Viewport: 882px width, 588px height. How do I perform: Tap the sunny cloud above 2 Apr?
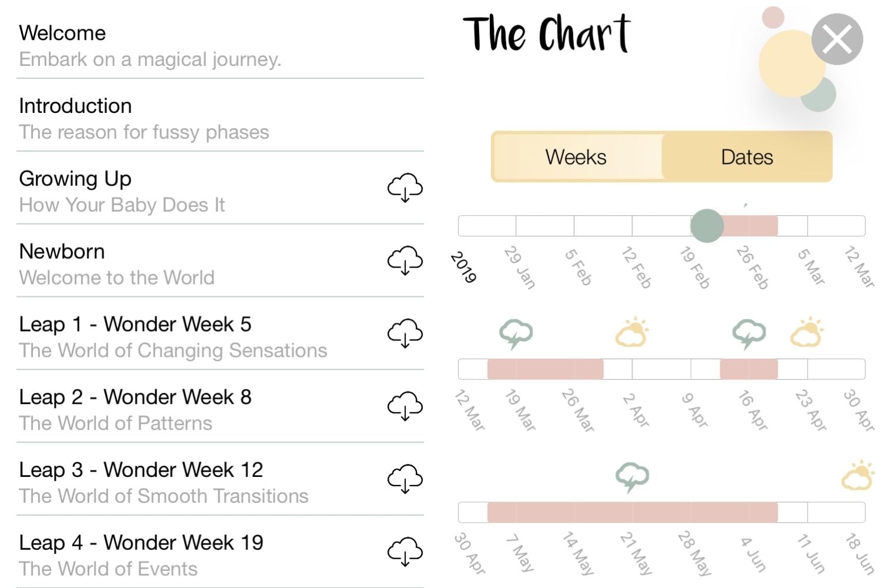632,333
